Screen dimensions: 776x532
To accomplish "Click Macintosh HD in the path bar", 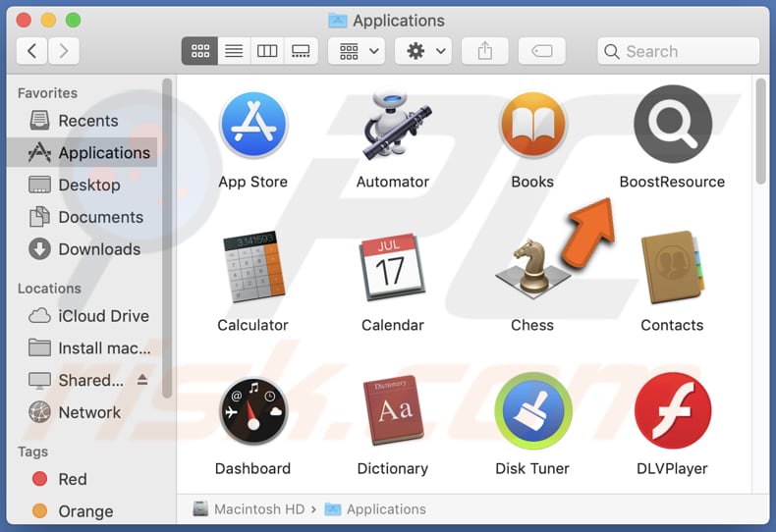I will point(249,508).
